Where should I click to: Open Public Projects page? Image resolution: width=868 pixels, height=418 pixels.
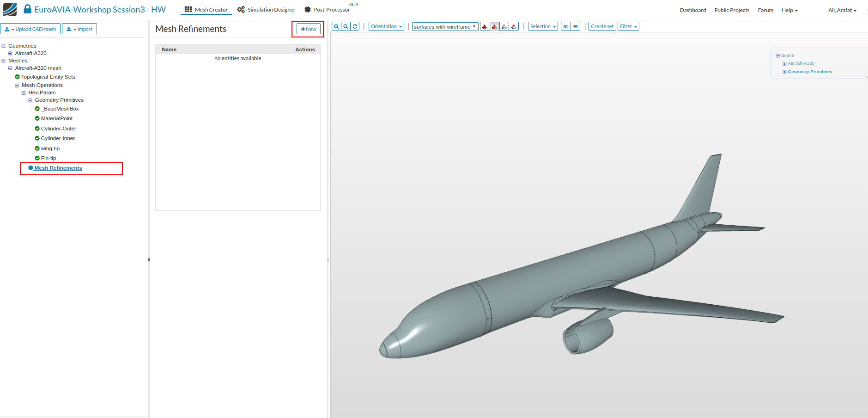[732, 10]
